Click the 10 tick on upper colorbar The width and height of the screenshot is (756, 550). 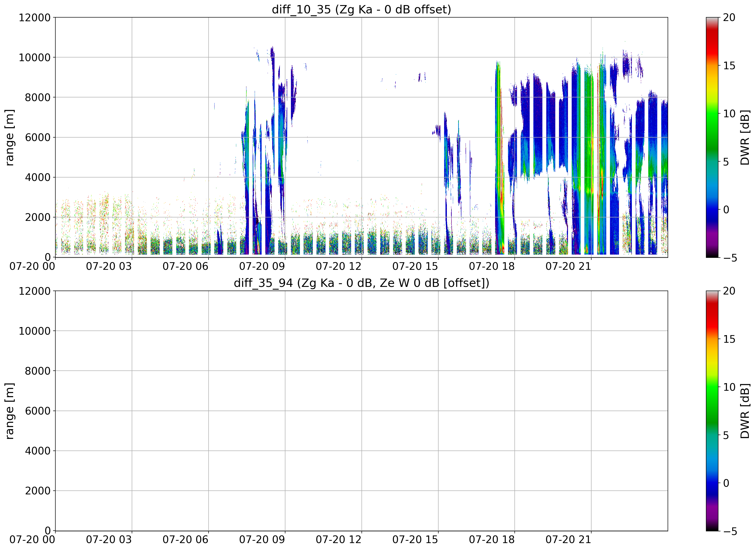(x=729, y=114)
